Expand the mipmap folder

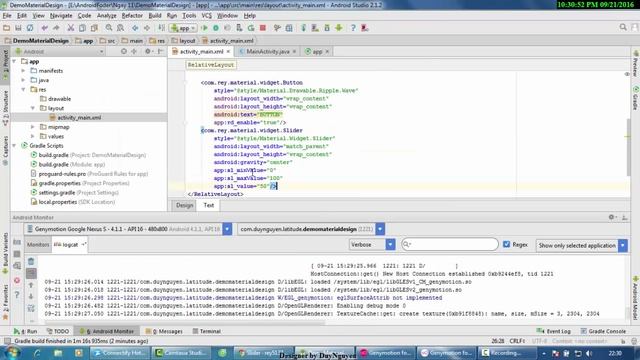33,127
